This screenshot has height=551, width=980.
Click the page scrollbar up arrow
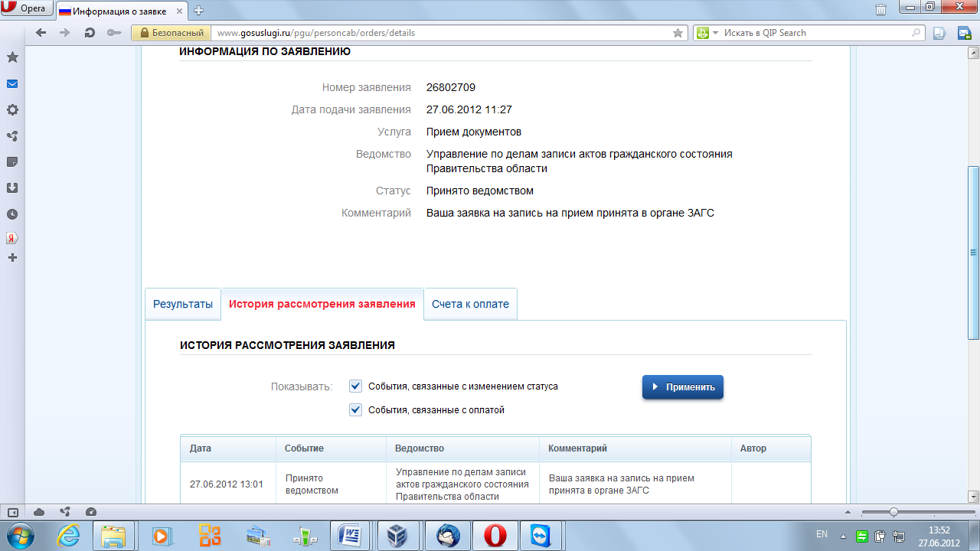click(x=974, y=52)
